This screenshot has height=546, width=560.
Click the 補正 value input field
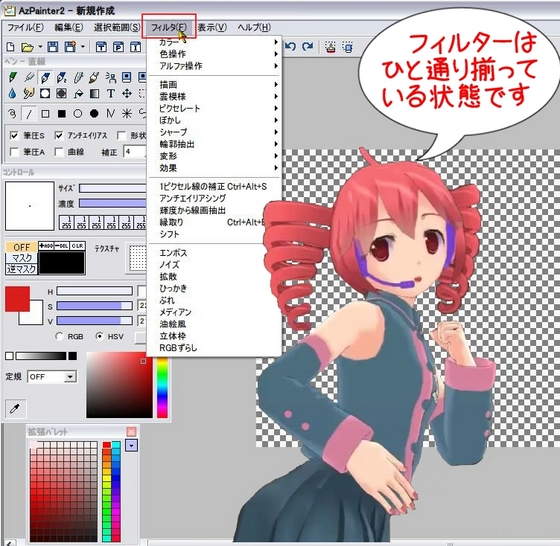click(135, 152)
